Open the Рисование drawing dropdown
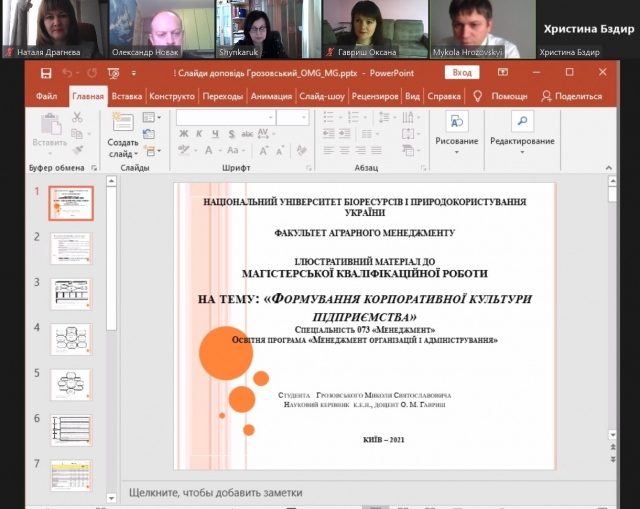The height and width of the screenshot is (509, 640). 457,129
